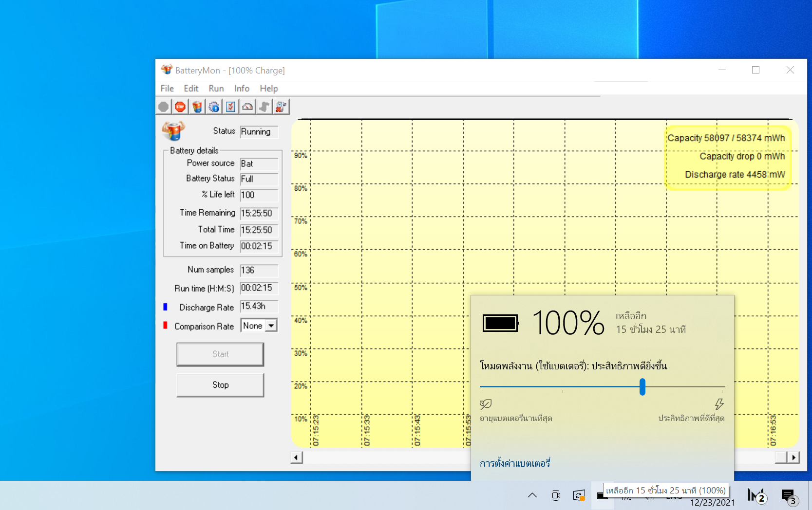Click the graph scroll right arrow
The height and width of the screenshot is (510, 812).
tap(794, 457)
